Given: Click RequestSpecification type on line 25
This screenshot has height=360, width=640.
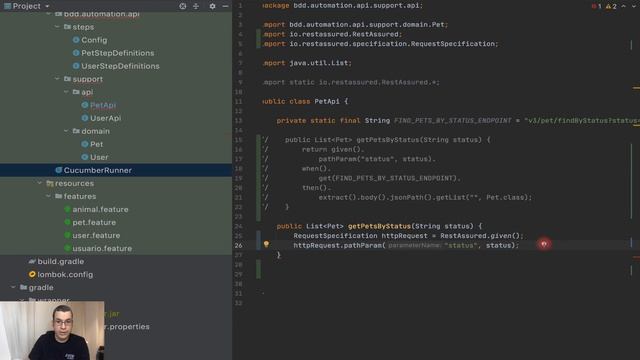Looking at the screenshot, I should tap(335, 236).
